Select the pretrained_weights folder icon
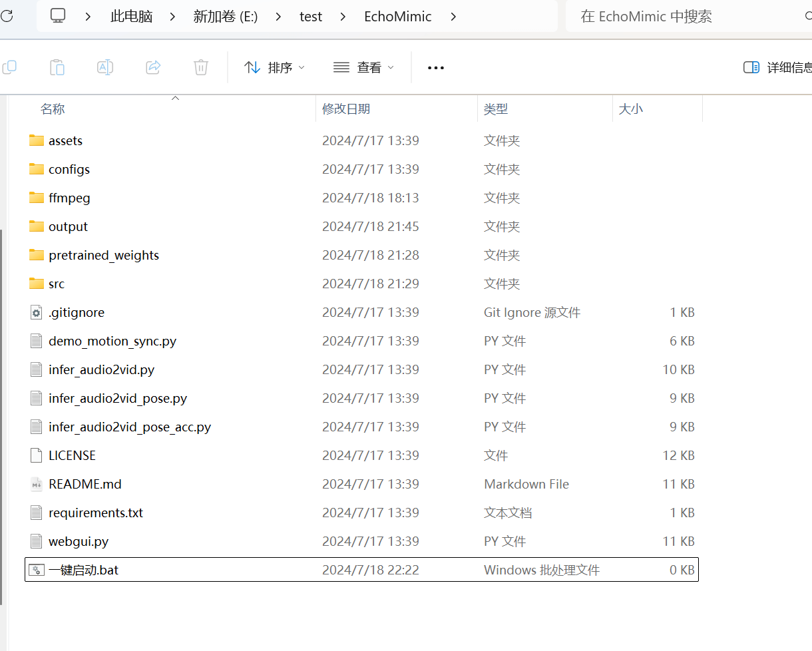Viewport: 812px width, 651px height. 37,255
